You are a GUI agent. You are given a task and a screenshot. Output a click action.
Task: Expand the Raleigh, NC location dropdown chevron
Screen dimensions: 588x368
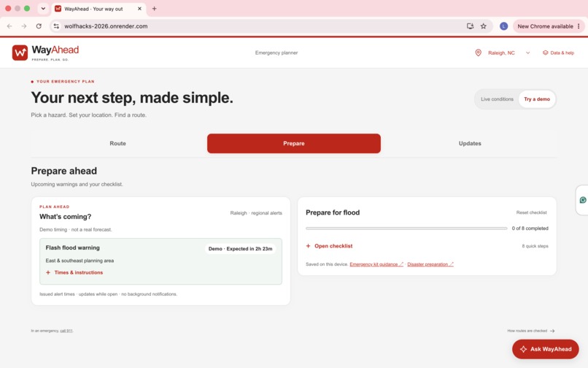pyautogui.click(x=527, y=53)
